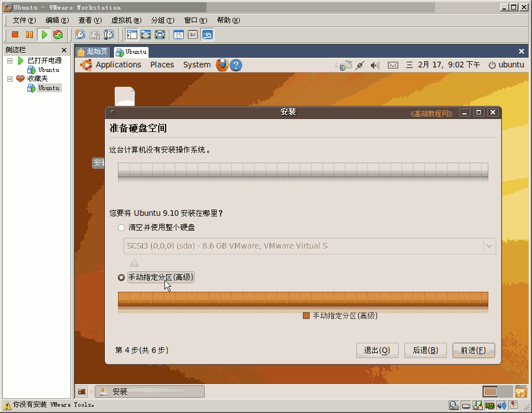Open the 虚拟机(M) menu
Screen dimensions: 532x413
pos(126,20)
